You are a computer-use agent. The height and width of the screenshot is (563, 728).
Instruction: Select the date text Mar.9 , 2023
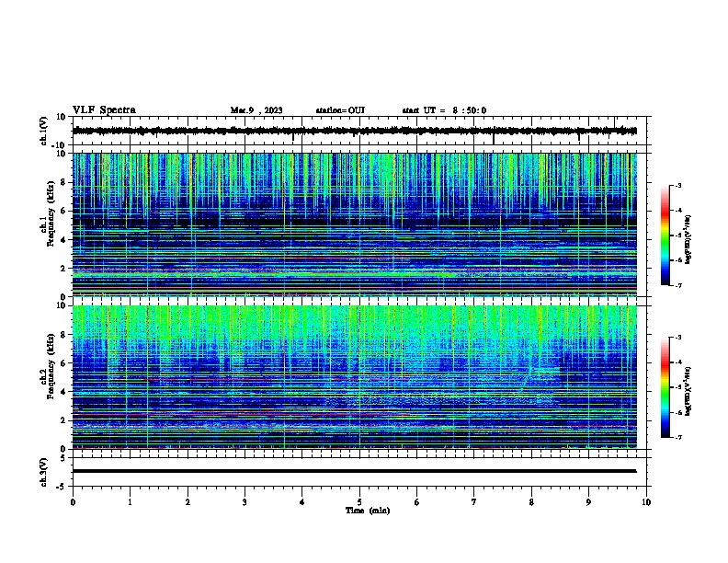click(x=256, y=110)
